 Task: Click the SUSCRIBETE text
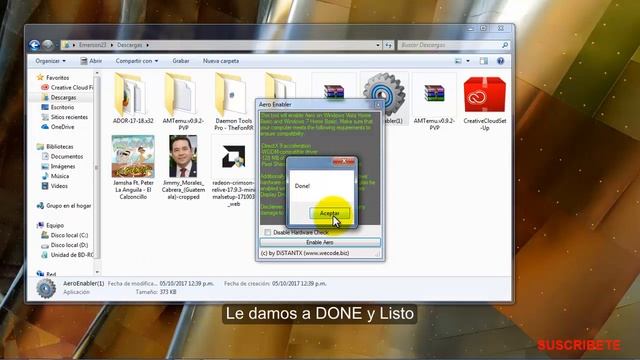click(x=579, y=345)
